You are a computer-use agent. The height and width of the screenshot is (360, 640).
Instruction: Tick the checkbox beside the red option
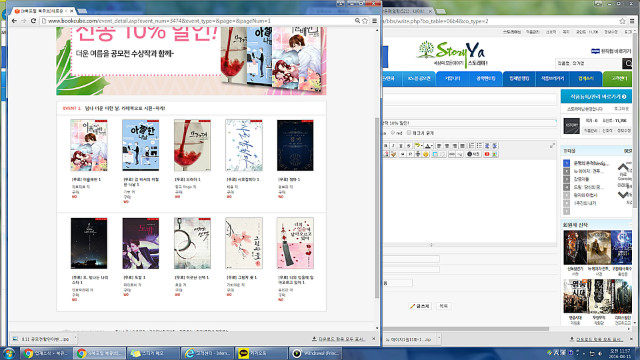point(409,133)
